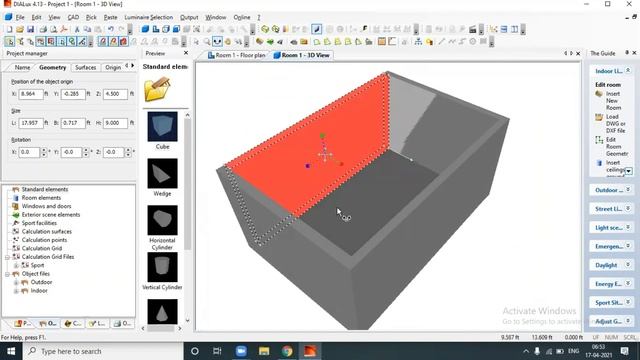Image resolution: width=640 pixels, height=360 pixels.
Task: Toggle the highlighted rotate view tool
Action: 217,42
